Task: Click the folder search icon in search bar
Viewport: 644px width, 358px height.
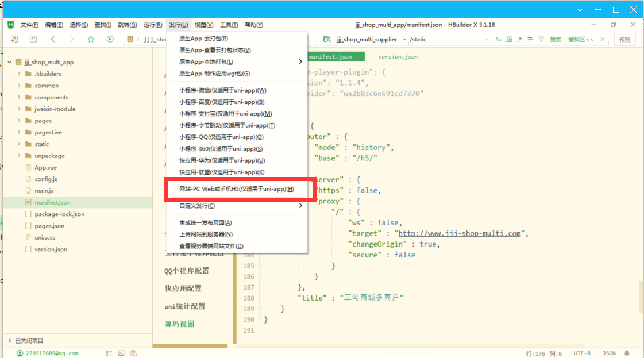Action: [327, 40]
